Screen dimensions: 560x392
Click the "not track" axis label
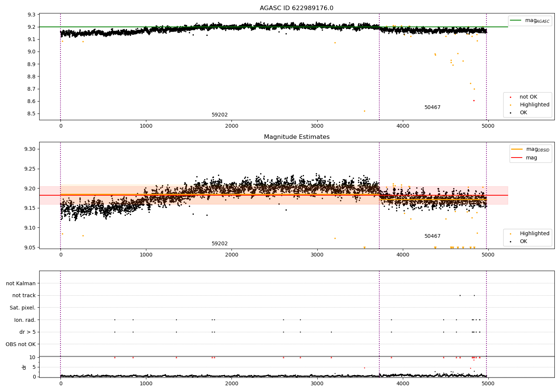(x=24, y=296)
